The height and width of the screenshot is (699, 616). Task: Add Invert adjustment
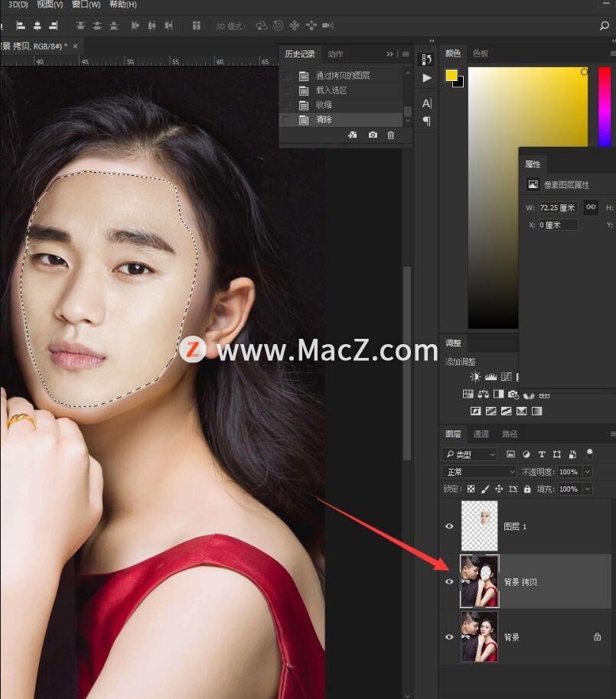pos(475,411)
